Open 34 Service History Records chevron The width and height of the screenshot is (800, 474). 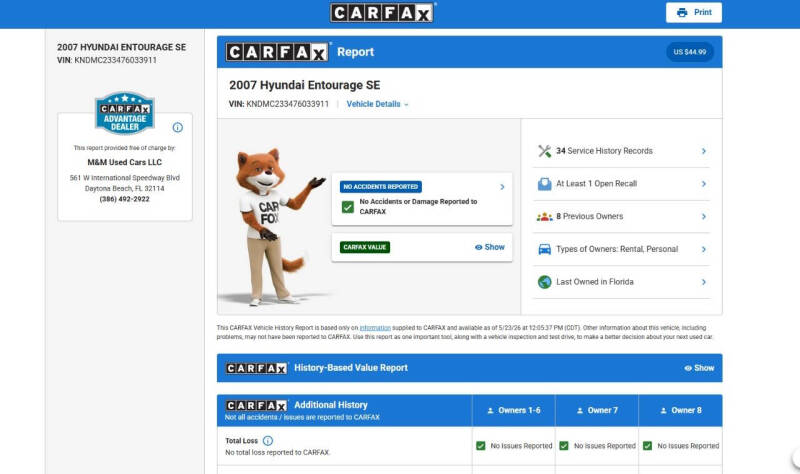coord(704,151)
